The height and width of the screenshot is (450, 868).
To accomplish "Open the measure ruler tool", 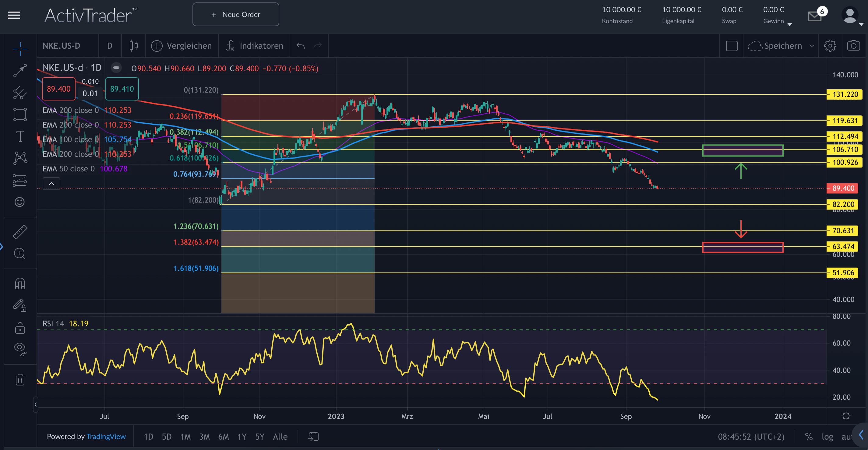I will point(20,232).
